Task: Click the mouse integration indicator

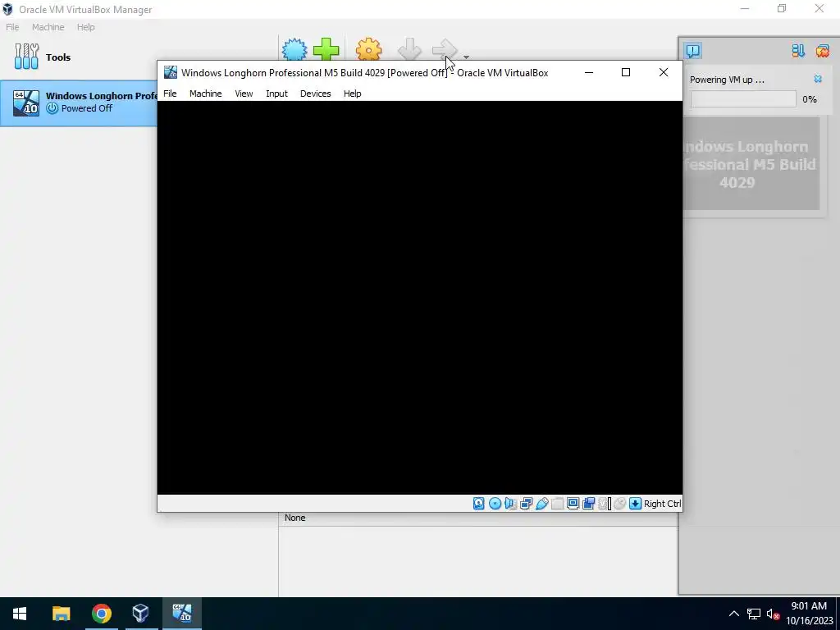Action: [620, 504]
